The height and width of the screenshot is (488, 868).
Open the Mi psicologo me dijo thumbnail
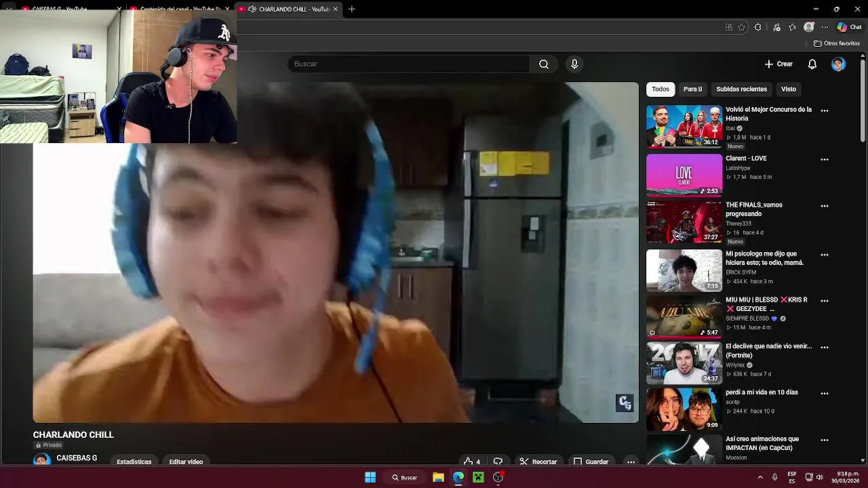[x=684, y=270]
